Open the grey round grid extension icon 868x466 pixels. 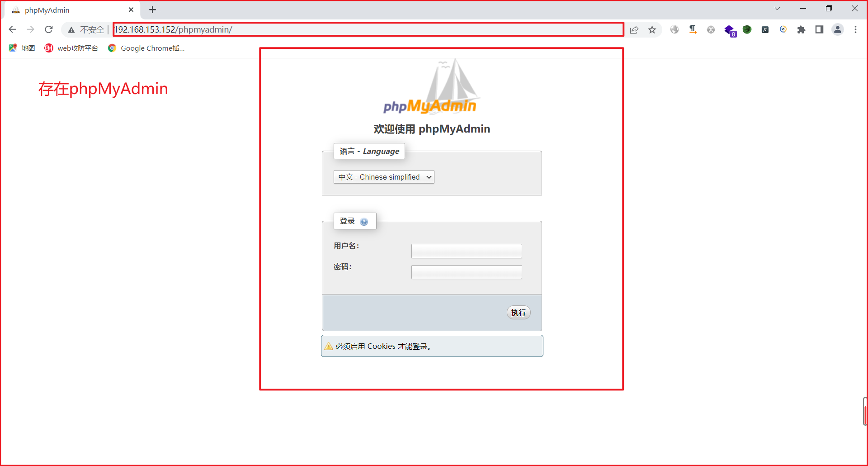tap(711, 29)
